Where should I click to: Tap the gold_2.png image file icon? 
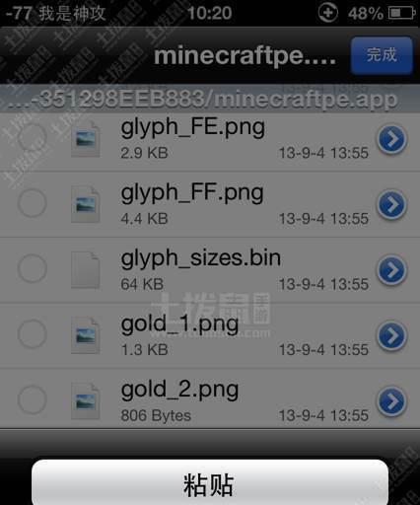click(86, 401)
